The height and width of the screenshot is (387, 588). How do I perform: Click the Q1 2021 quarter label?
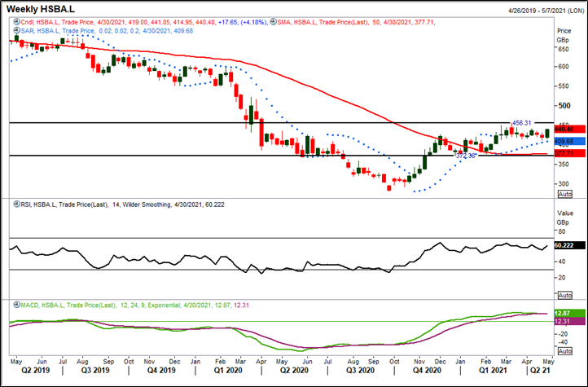tap(492, 371)
